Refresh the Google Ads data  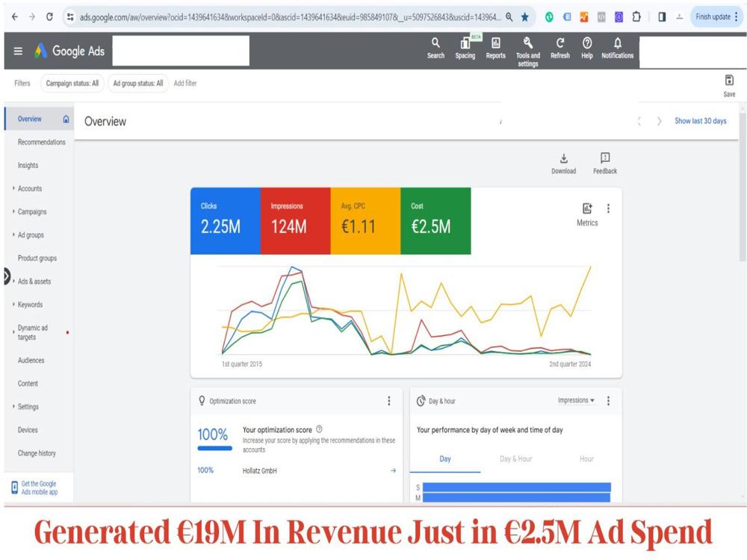pos(560,48)
